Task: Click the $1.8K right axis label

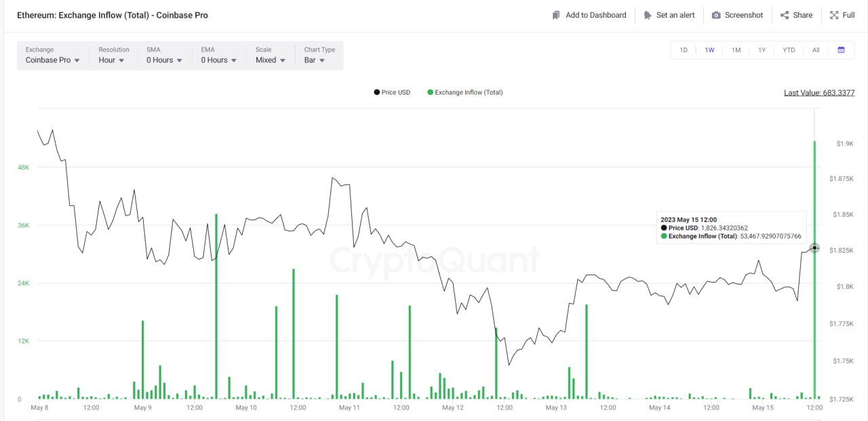Action: (844, 287)
